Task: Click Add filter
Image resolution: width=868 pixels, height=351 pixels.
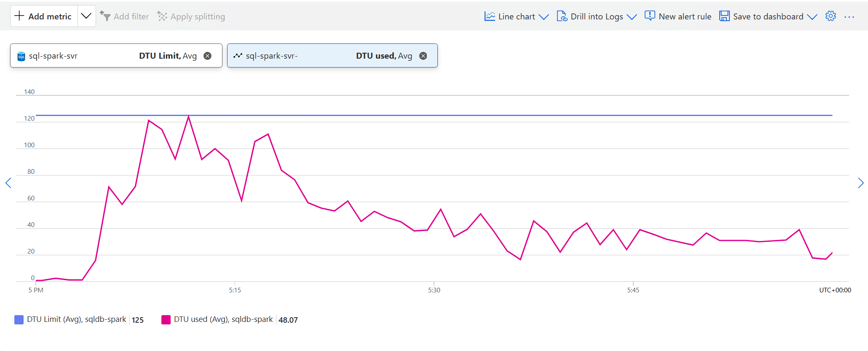Action: click(125, 16)
